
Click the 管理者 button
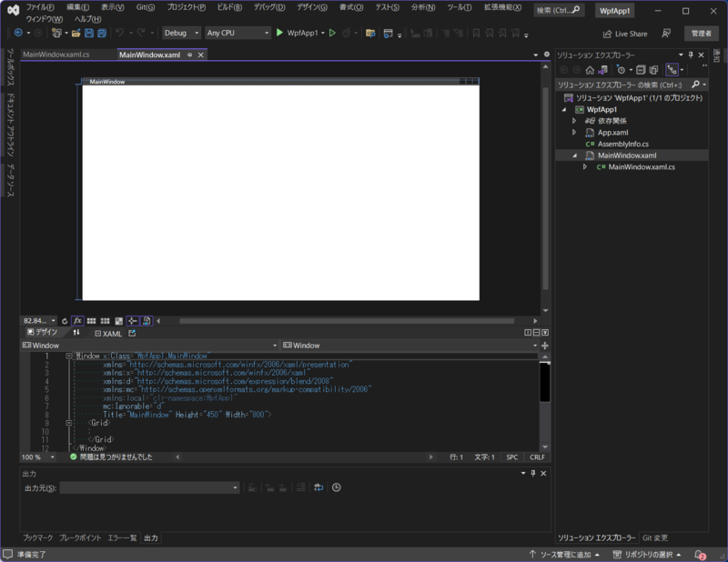[x=701, y=34]
